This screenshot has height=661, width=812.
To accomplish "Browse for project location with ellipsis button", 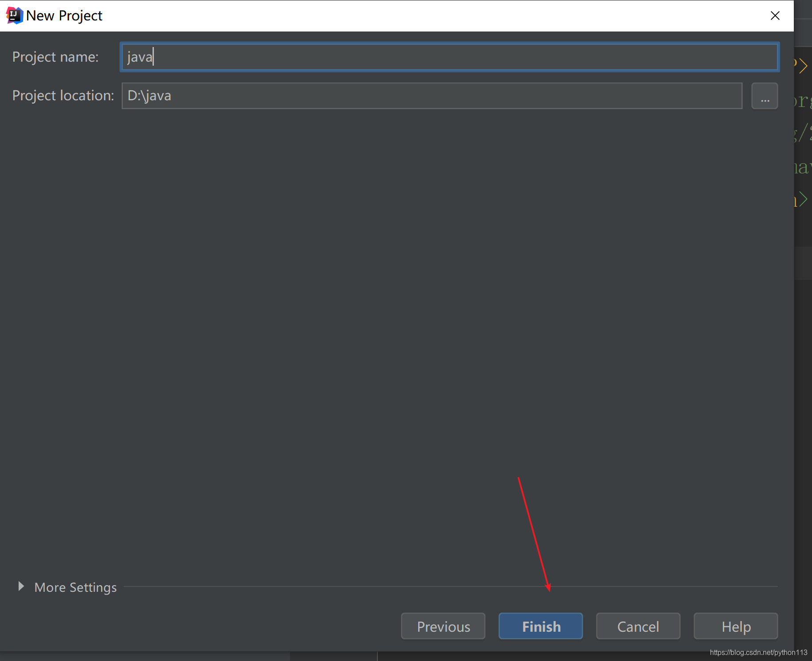I will [765, 96].
